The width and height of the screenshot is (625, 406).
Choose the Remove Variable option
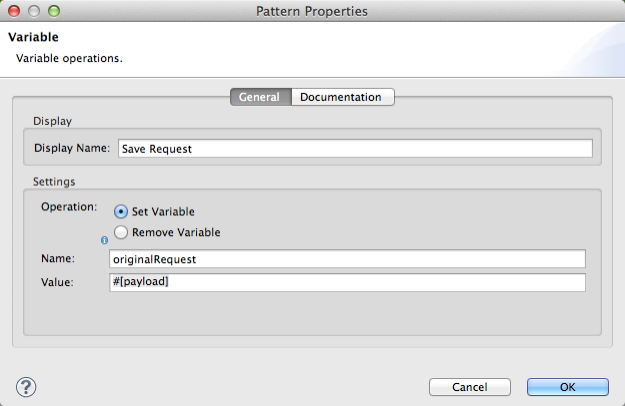tap(121, 232)
